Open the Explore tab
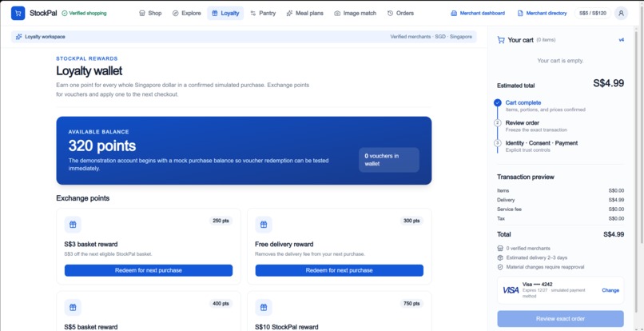 point(187,13)
